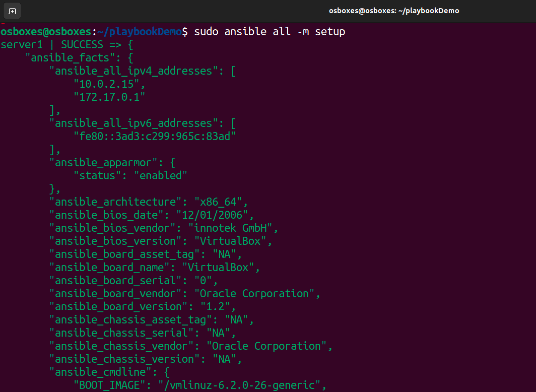Click the "x86_64" architecture value
Image resolution: width=536 pixels, height=392 pixels.
coord(218,202)
